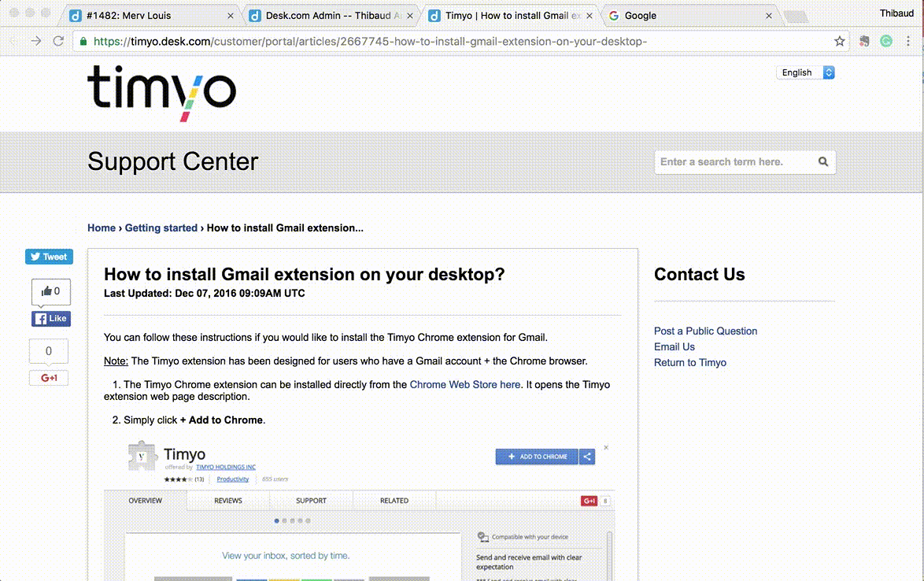
Task: Click Return to Timyo link
Action: click(690, 363)
